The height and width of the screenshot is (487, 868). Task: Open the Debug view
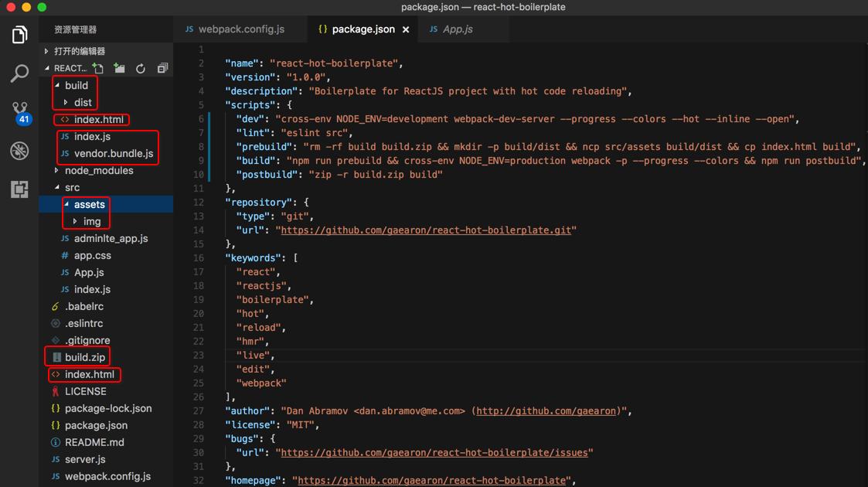(19, 151)
